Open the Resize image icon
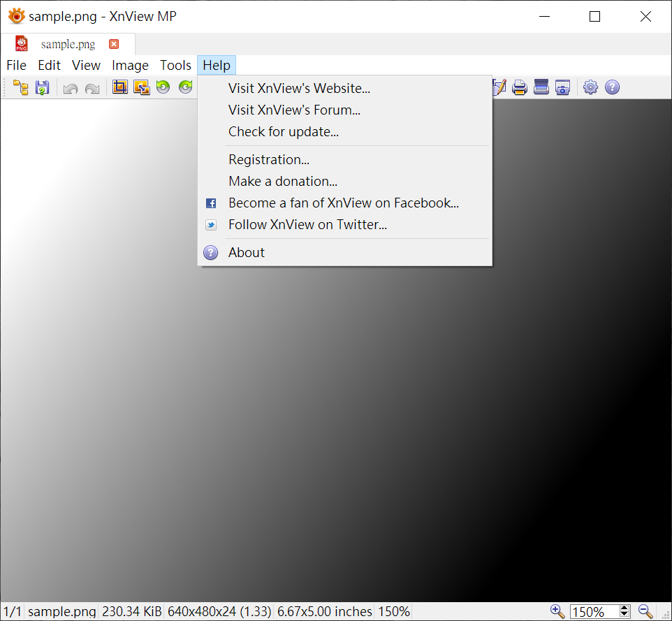Viewport: 672px width, 621px height. pyautogui.click(x=141, y=87)
